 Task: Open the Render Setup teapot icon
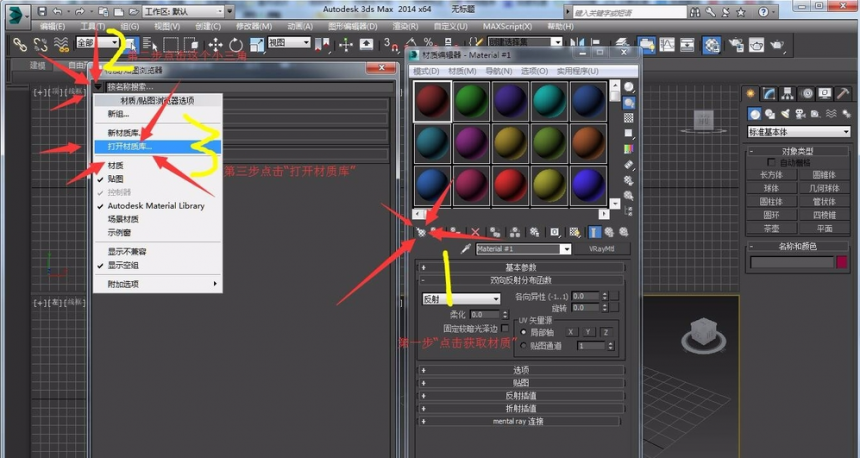pos(736,44)
